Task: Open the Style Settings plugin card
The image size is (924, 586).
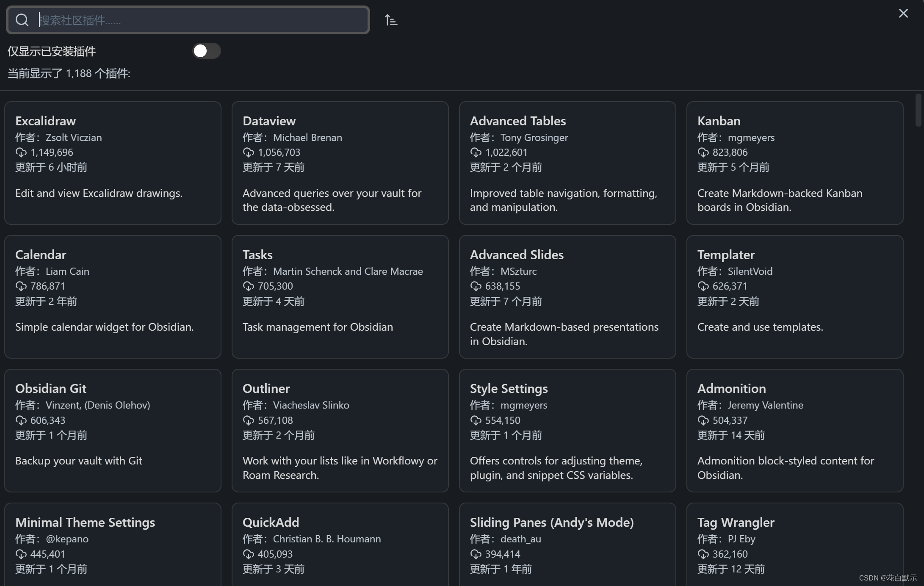Action: point(567,431)
